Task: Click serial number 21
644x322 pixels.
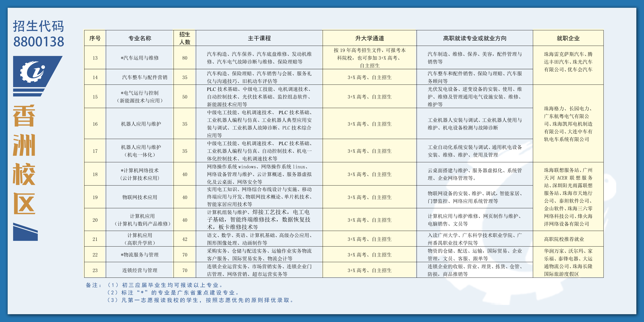Action: pos(95,239)
